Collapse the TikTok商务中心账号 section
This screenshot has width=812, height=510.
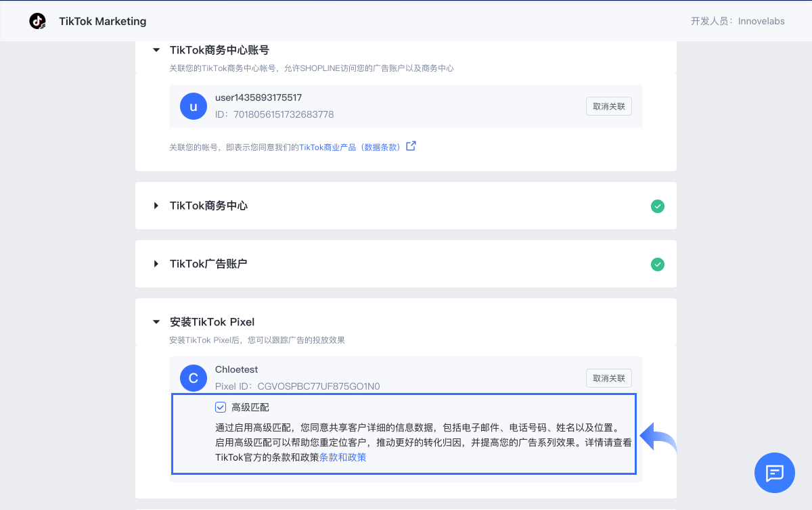click(156, 49)
